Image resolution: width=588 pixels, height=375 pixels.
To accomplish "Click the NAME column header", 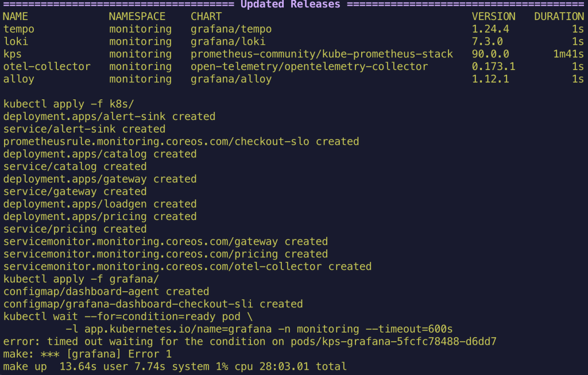I will [16, 17].
